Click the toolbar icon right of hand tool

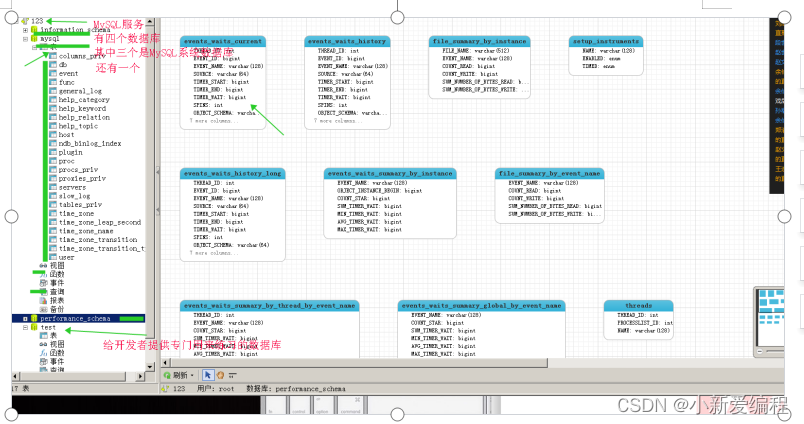point(233,375)
